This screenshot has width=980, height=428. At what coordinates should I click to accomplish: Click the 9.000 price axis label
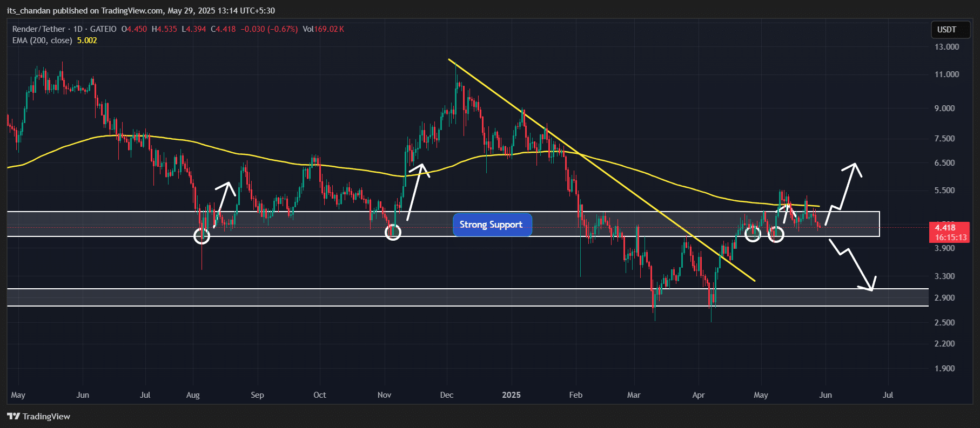coord(944,108)
